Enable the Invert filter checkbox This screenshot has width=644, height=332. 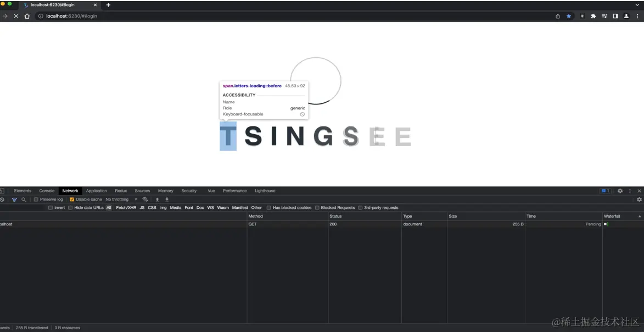click(51, 208)
